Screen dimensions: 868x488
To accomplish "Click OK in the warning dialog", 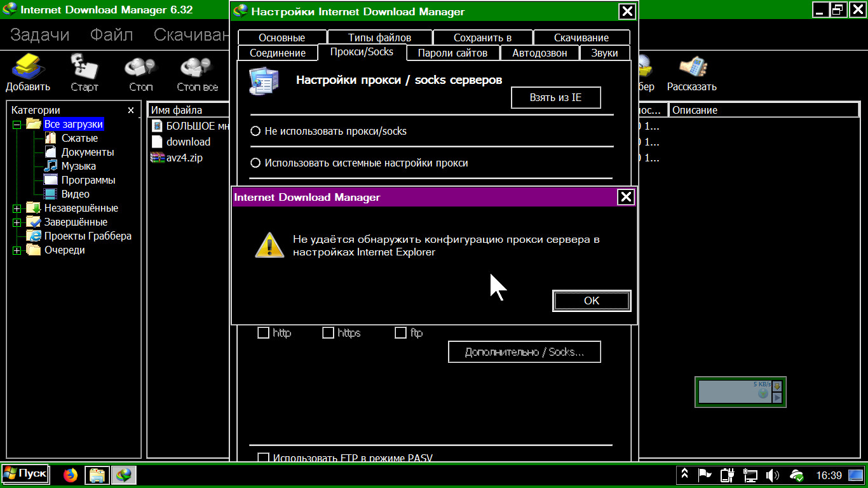I will point(592,301).
